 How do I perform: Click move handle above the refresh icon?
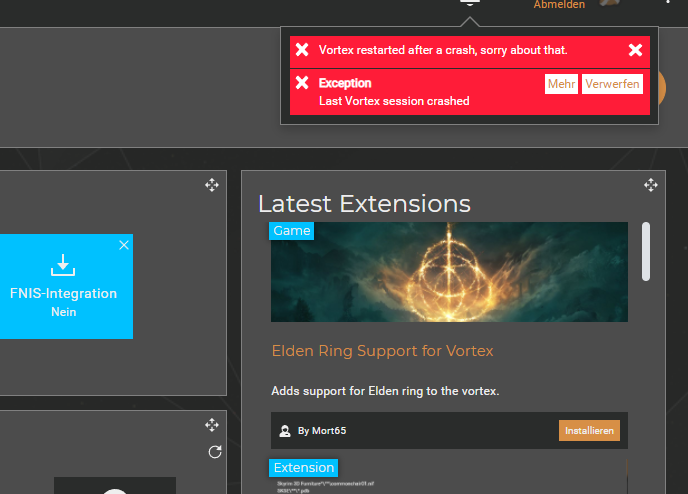(x=212, y=425)
